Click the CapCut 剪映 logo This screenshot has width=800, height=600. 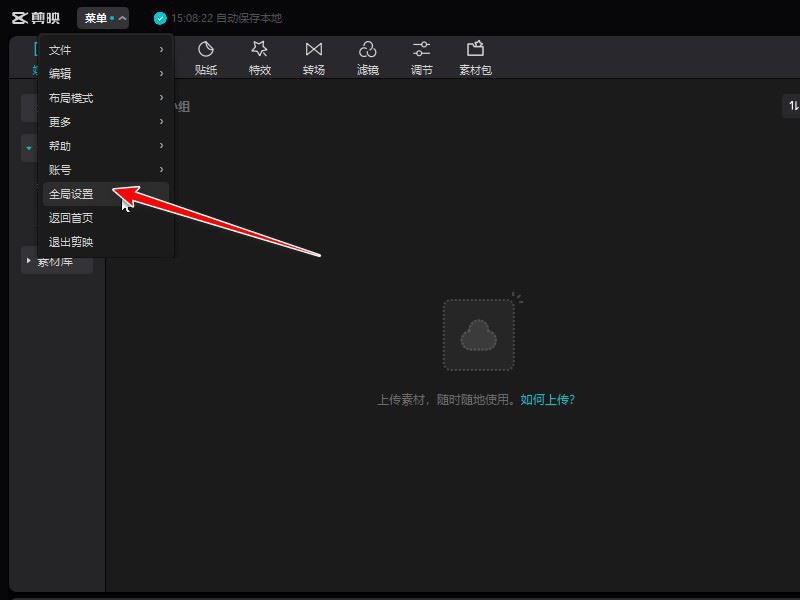pos(30,16)
